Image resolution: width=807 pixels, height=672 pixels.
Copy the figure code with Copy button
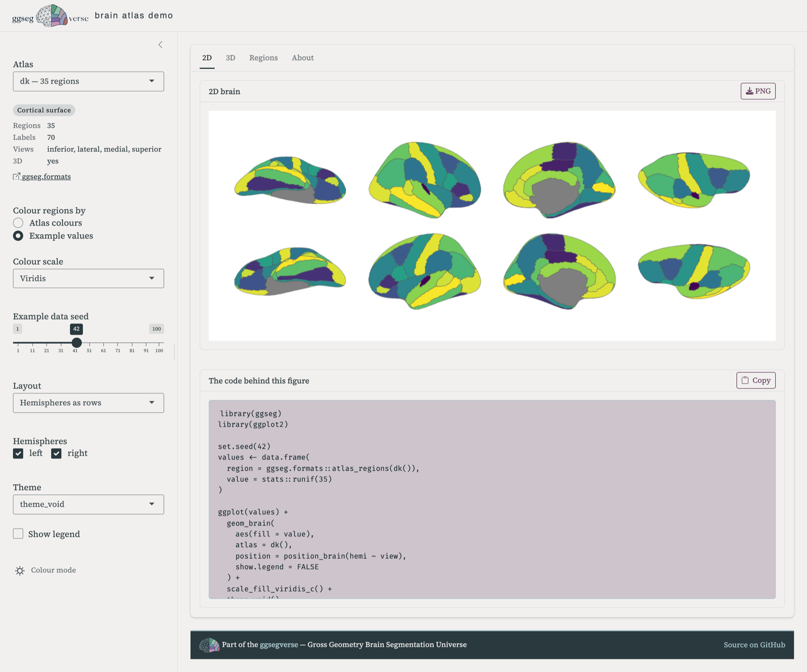[756, 380]
